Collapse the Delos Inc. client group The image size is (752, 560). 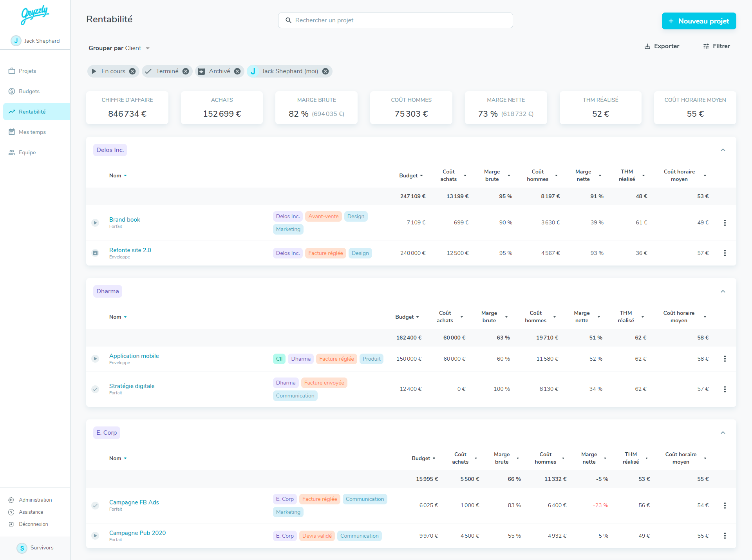(723, 150)
